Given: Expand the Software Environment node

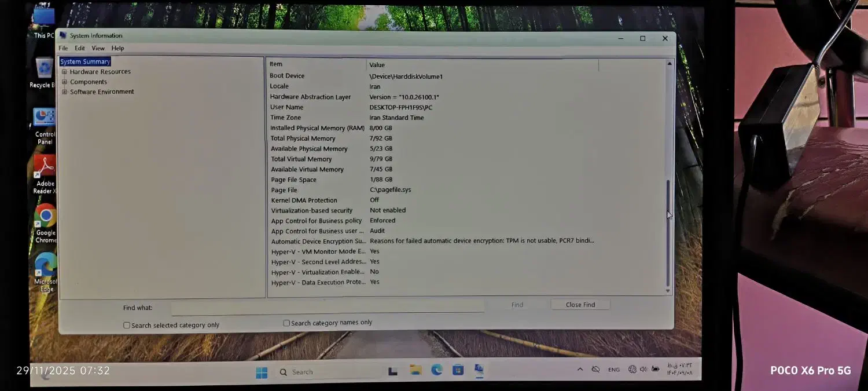Looking at the screenshot, I should pos(65,92).
